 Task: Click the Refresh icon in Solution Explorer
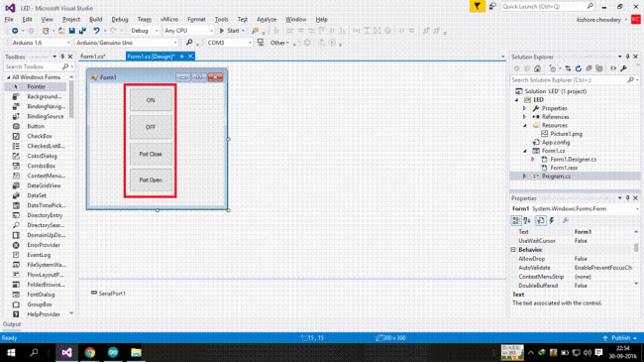click(x=579, y=68)
